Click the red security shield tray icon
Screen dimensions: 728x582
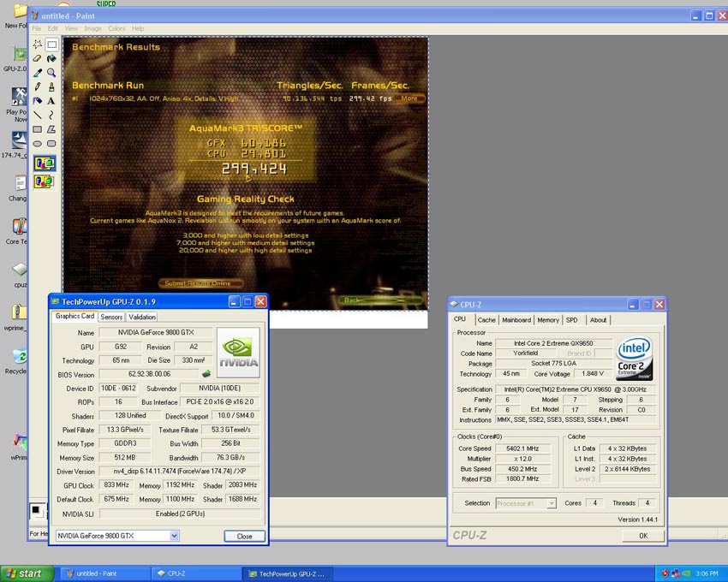665,573
